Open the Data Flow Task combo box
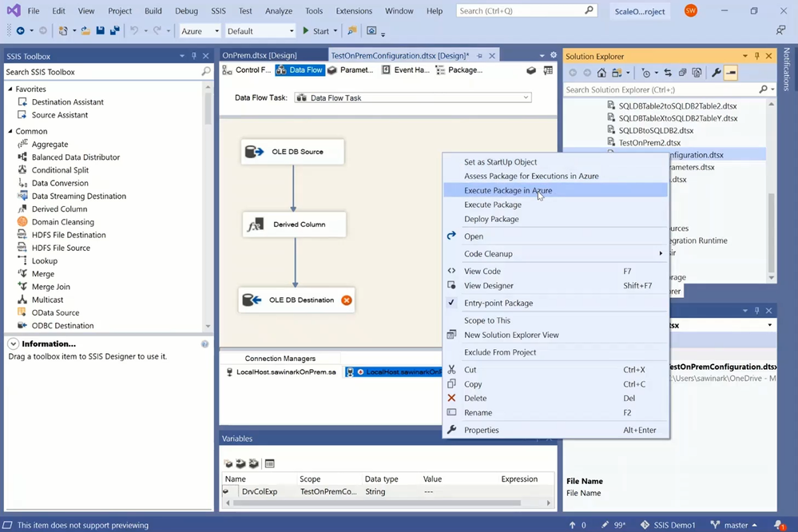 (413, 97)
